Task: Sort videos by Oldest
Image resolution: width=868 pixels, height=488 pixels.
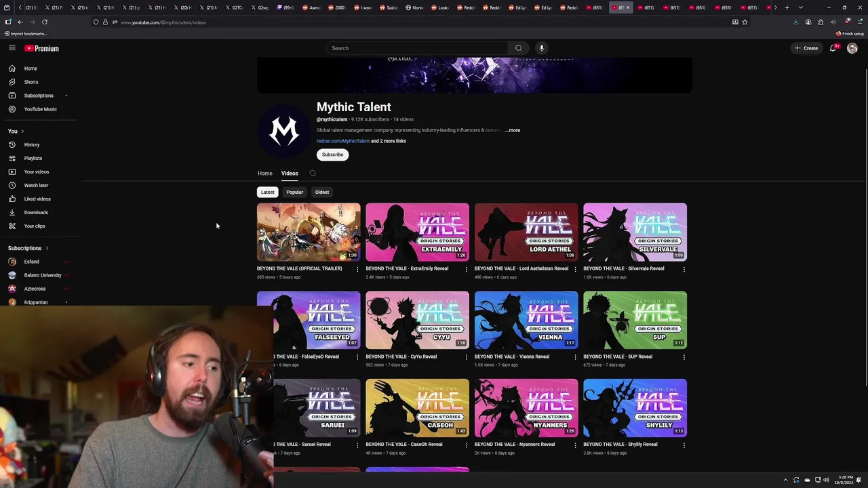Action: coord(322,192)
